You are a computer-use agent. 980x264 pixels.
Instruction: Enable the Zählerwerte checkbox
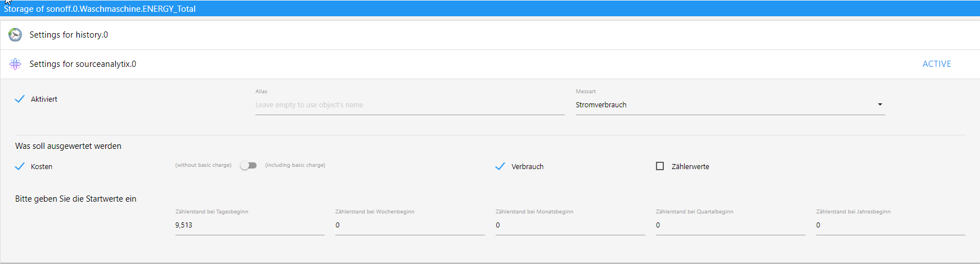pyautogui.click(x=660, y=166)
